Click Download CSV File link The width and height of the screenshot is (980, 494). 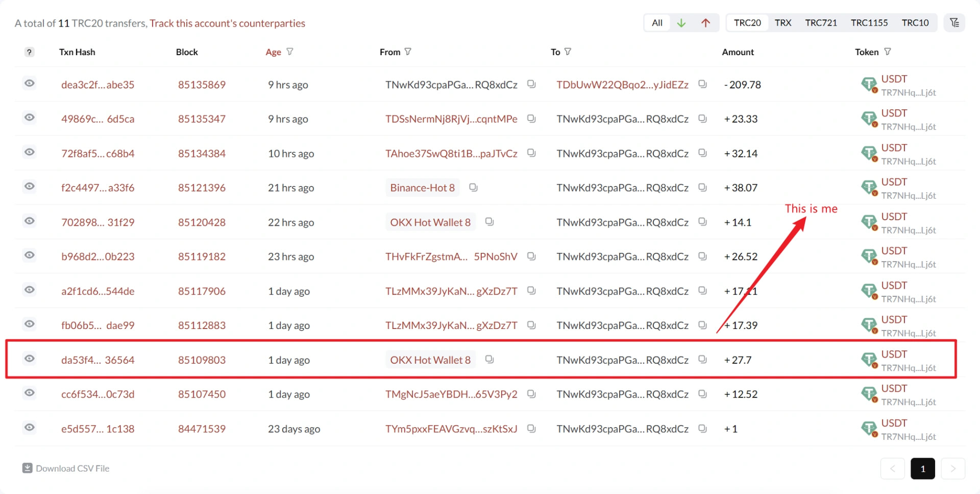[72, 468]
